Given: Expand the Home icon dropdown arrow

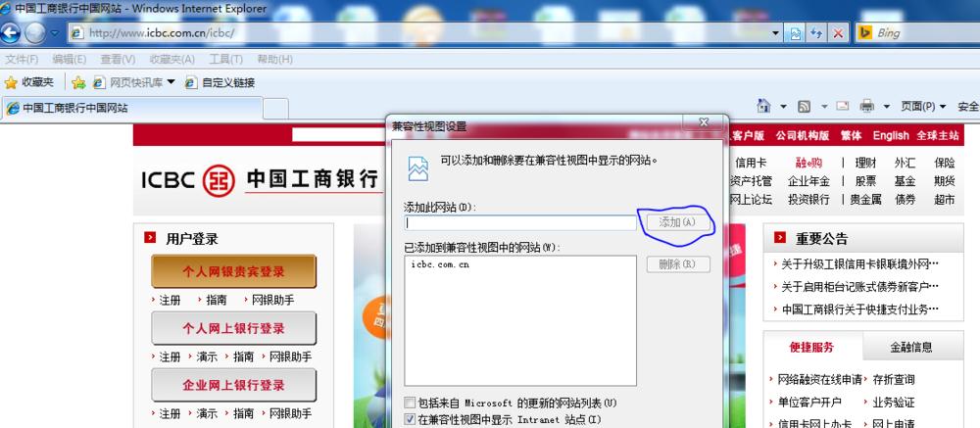Looking at the screenshot, I should pyautogui.click(x=783, y=107).
